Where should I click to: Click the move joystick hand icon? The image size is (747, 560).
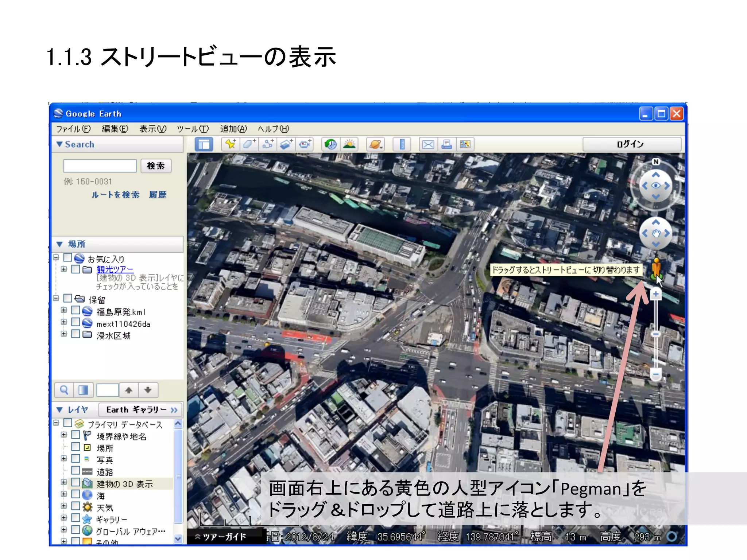pos(656,233)
